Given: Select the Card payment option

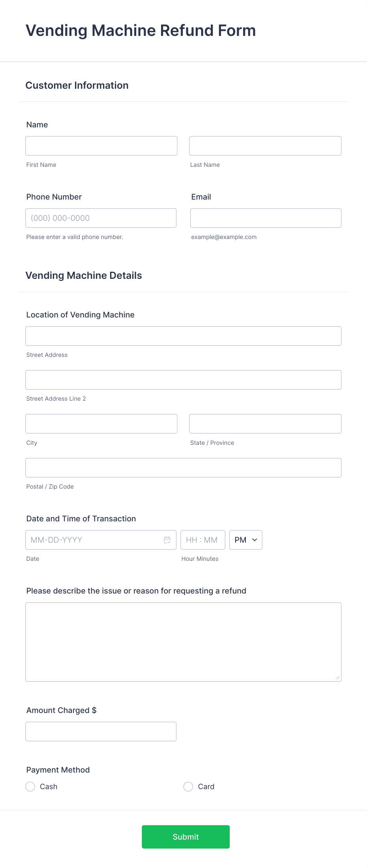Looking at the screenshot, I should point(188,786).
